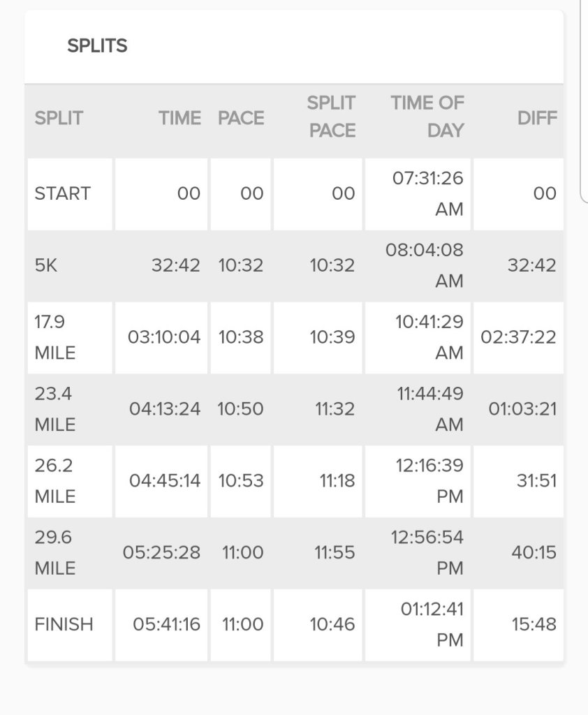Click the PACE column header
The height and width of the screenshot is (715, 588).
tap(241, 118)
